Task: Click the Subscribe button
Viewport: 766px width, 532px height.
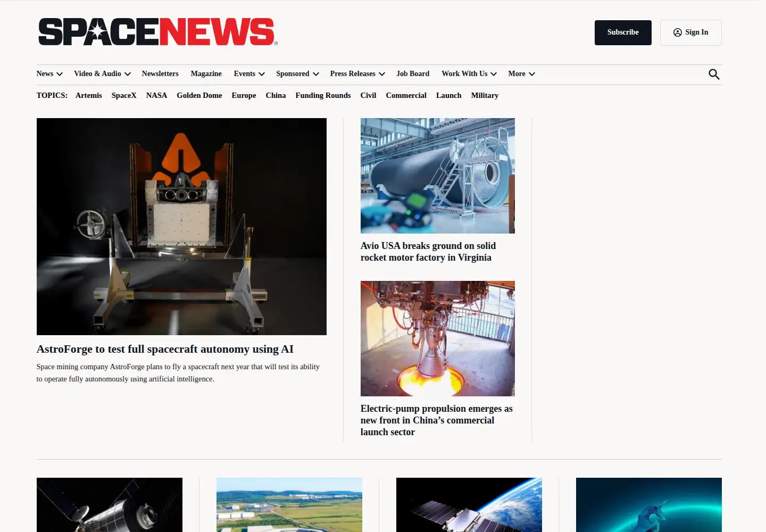Action: pos(623,32)
